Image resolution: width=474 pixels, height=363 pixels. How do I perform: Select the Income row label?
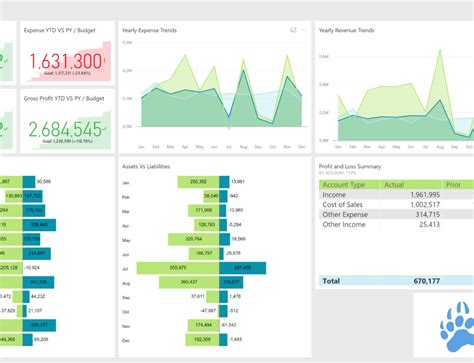pos(334,195)
